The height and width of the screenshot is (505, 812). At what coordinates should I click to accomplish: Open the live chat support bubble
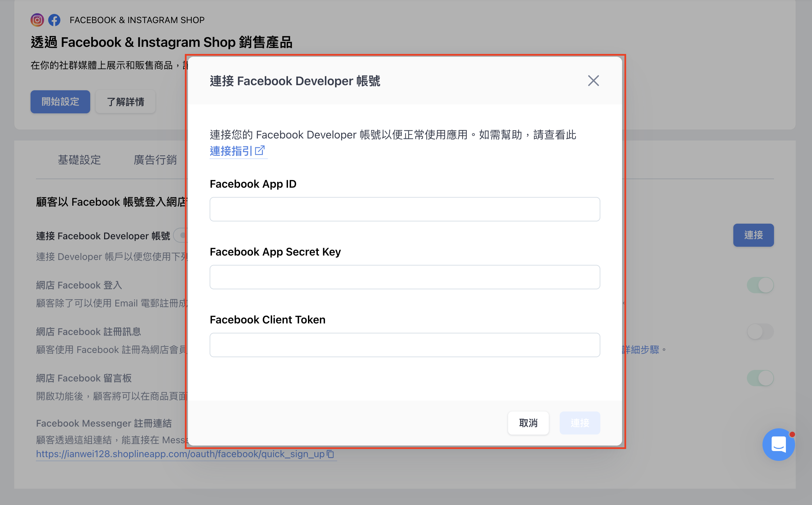coord(778,444)
